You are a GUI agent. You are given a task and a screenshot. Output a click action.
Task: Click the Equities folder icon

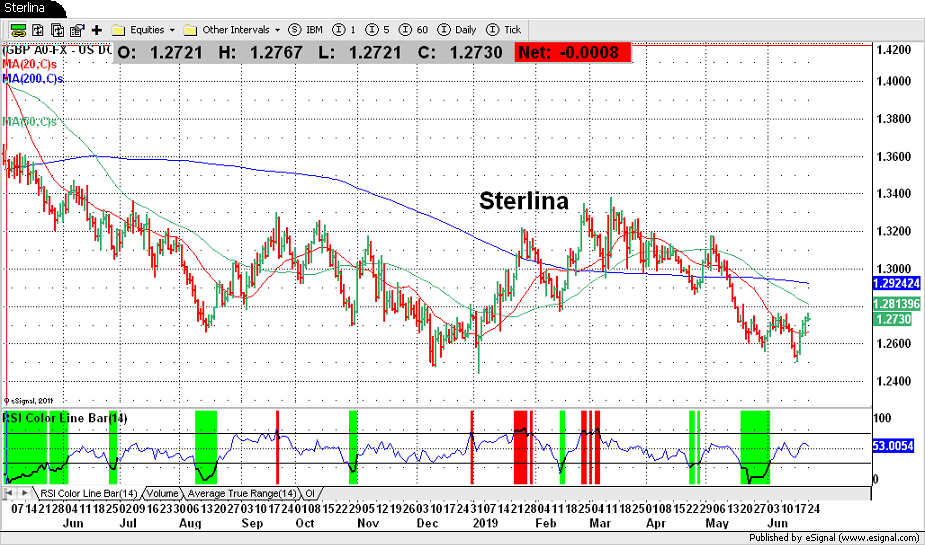(x=119, y=30)
